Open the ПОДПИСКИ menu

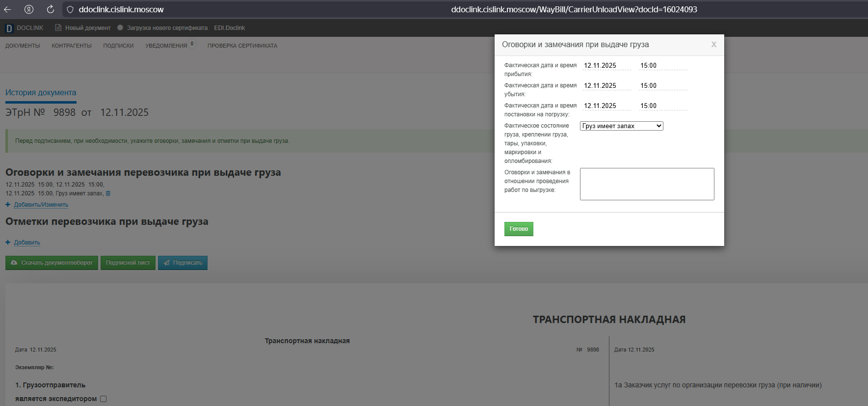click(x=118, y=46)
